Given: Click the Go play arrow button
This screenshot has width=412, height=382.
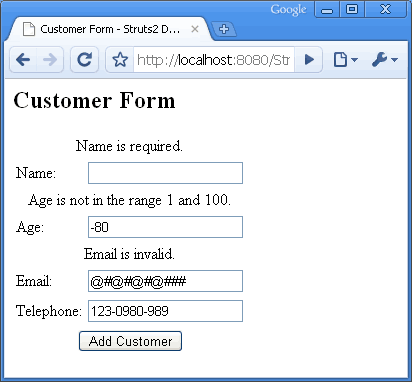Looking at the screenshot, I should pyautogui.click(x=309, y=60).
